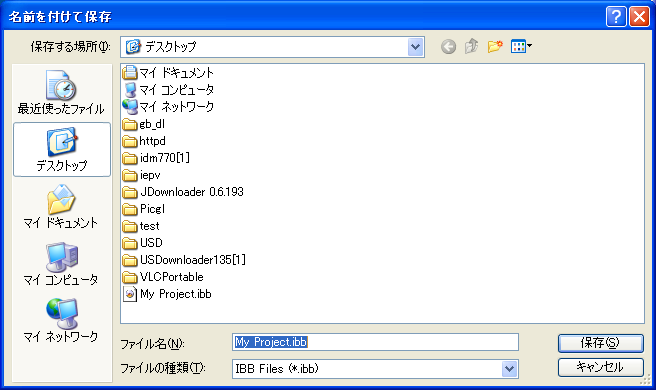Select the VLCPortable folder
The image size is (656, 390).
click(x=163, y=277)
